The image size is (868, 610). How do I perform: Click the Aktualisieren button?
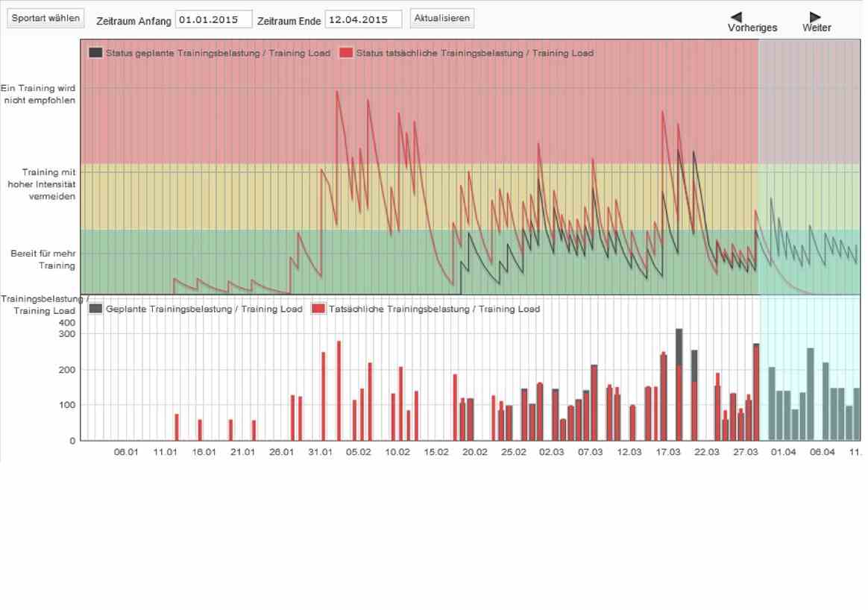click(x=441, y=19)
